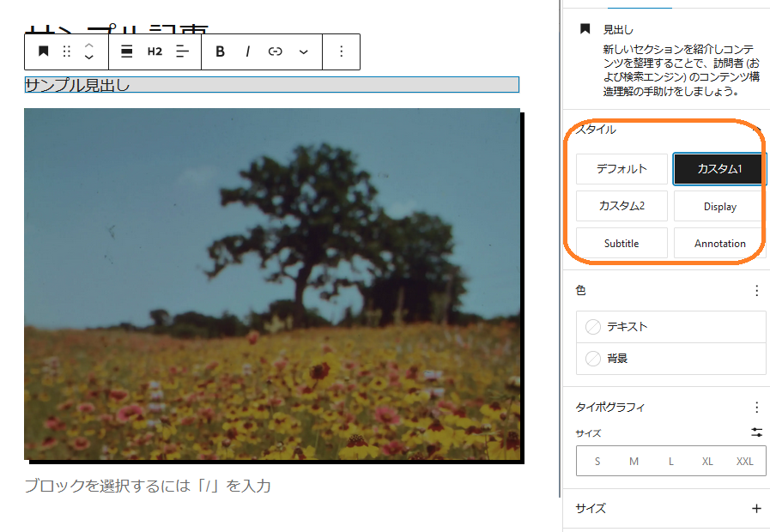Open the block alignment icon
Image resolution: width=770 pixels, height=532 pixels.
pos(124,51)
